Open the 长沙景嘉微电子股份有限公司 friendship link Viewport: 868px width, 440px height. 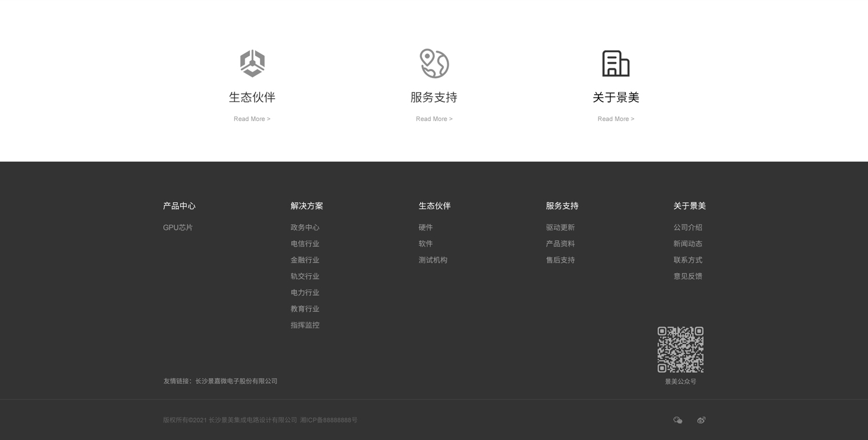coord(236,381)
